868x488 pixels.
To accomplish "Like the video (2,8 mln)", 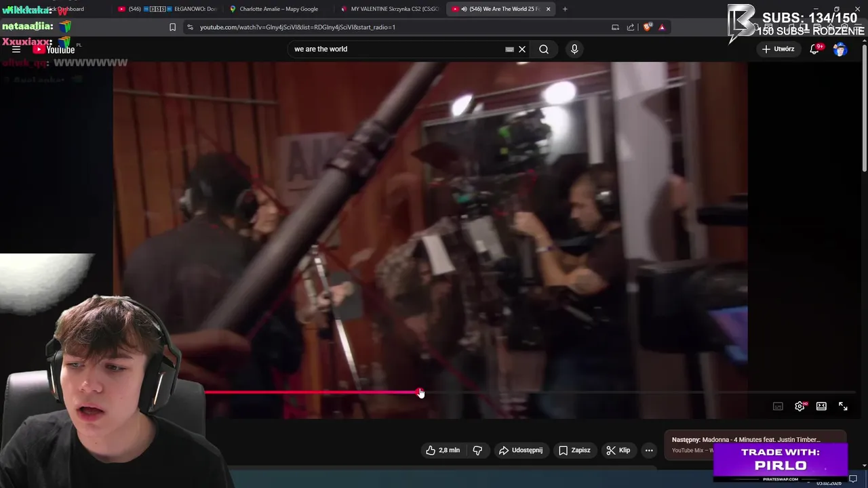I will pyautogui.click(x=443, y=450).
